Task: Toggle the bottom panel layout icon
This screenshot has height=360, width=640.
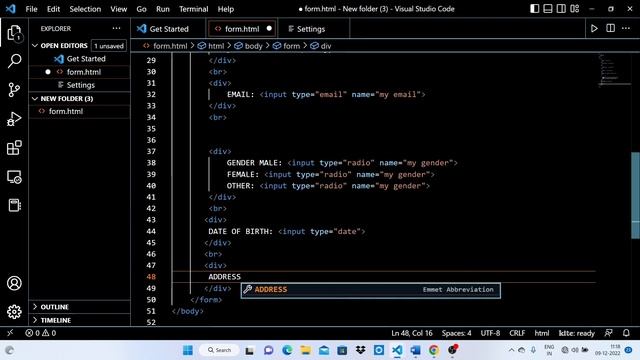Action: coord(548,9)
